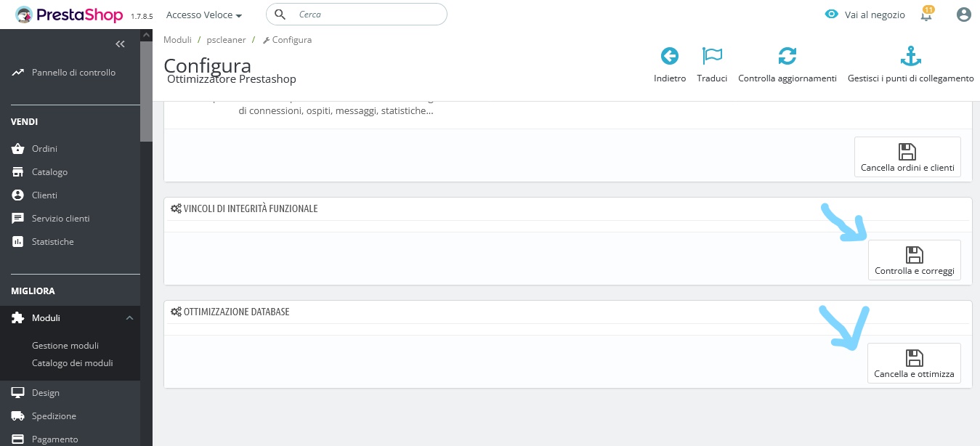Image resolution: width=980 pixels, height=446 pixels.
Task: Click the Cancella ordini e clienti button
Action: click(907, 157)
